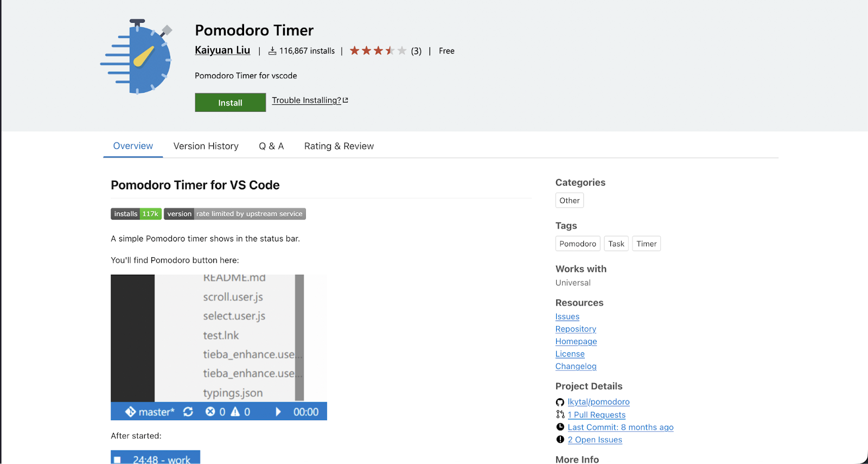Open the Trouble Installing? link
The height and width of the screenshot is (464, 868).
click(x=307, y=100)
